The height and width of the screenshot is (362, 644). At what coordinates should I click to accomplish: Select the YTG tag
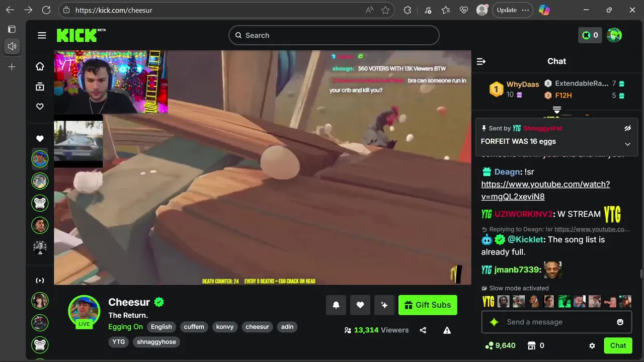click(119, 342)
